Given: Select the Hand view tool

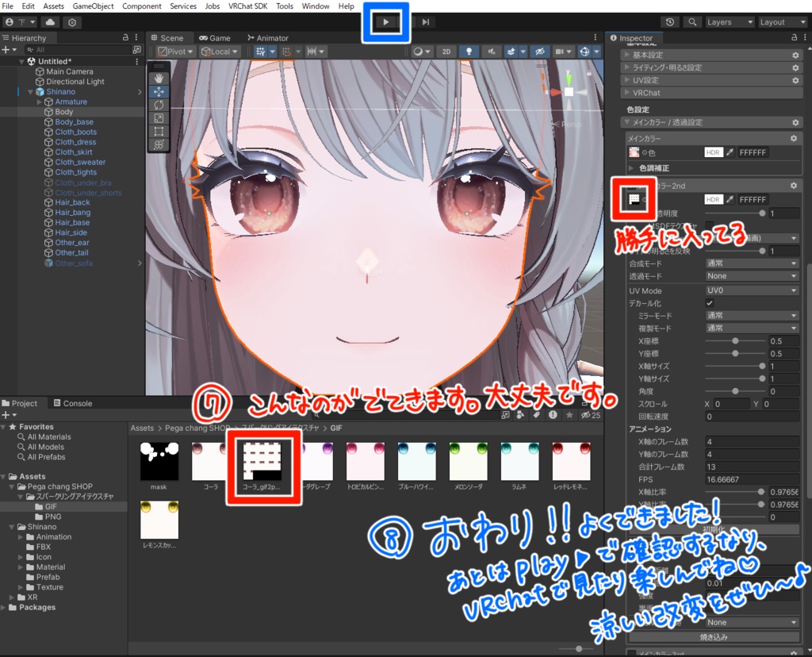Looking at the screenshot, I should (x=159, y=79).
